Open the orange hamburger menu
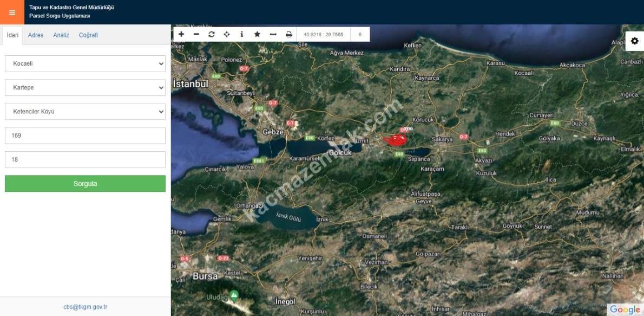Image resolution: width=644 pixels, height=316 pixels. click(x=12, y=12)
